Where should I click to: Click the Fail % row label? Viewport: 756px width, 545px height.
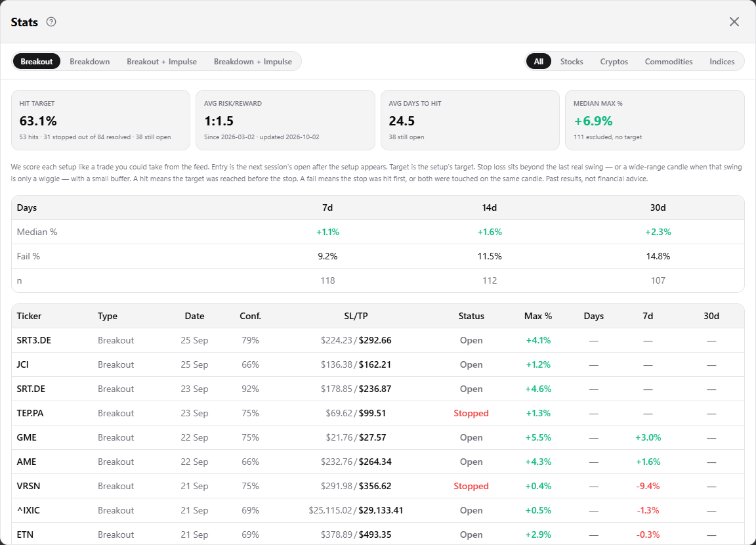[28, 256]
